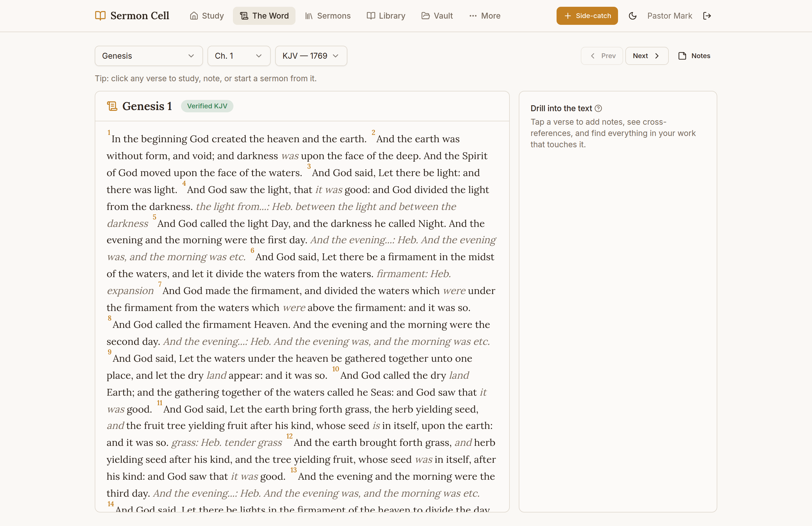This screenshot has width=812, height=526.
Task: Click the Prev chapter button
Action: (602, 56)
